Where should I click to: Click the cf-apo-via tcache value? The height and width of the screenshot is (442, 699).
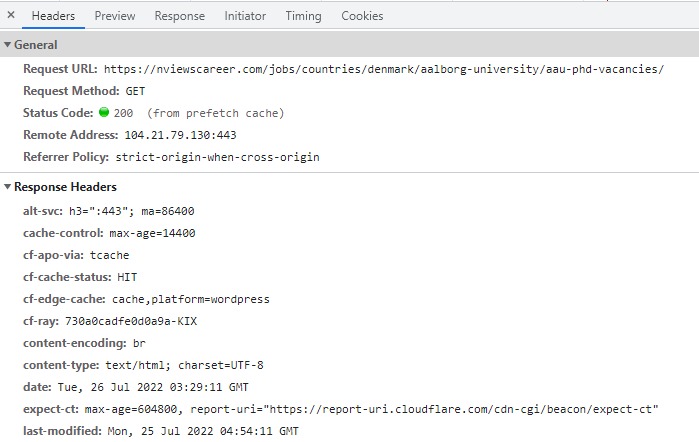tap(109, 255)
